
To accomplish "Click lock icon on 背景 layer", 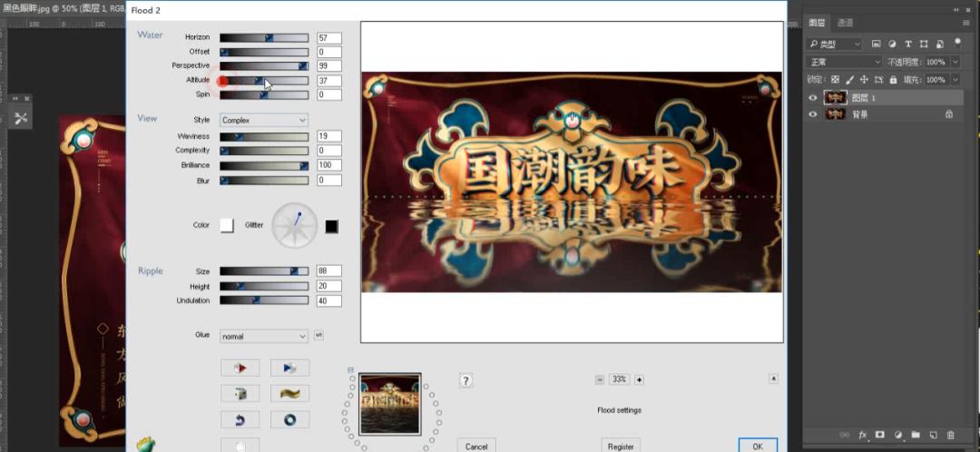I will click(x=949, y=114).
